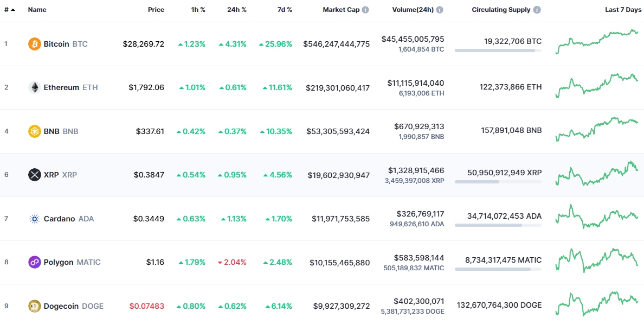Click XRP volume $1,328,915,466
Viewport: 644px width, 324px height.
click(x=416, y=170)
